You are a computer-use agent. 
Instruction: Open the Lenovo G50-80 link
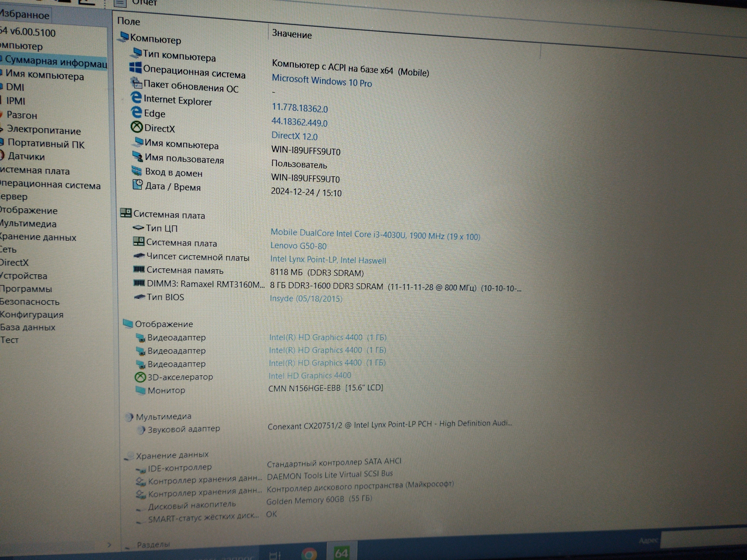pyautogui.click(x=298, y=246)
